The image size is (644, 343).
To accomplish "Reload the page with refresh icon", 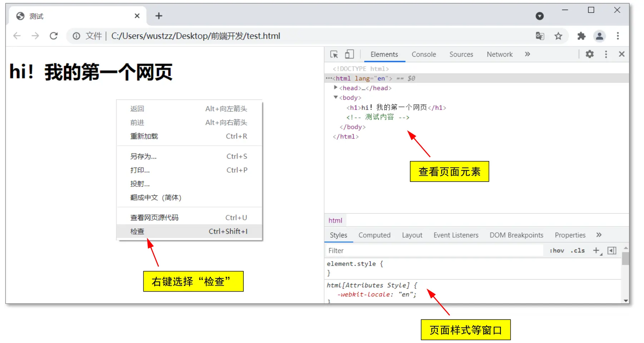I will (x=54, y=36).
